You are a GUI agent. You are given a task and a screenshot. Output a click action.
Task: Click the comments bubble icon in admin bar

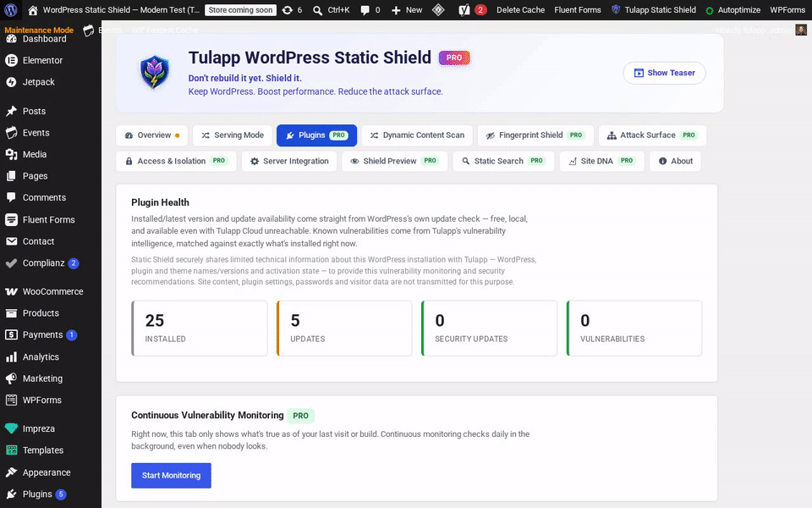pyautogui.click(x=365, y=10)
